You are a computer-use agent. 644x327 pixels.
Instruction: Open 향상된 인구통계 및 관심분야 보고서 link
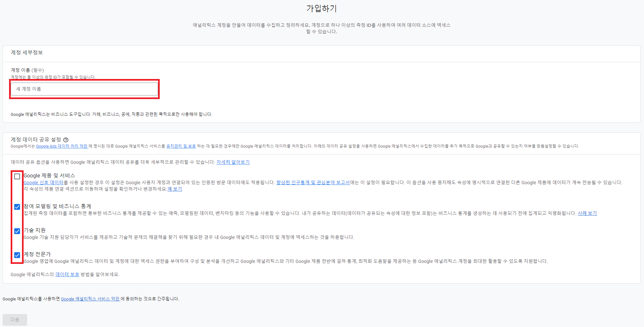312,182
